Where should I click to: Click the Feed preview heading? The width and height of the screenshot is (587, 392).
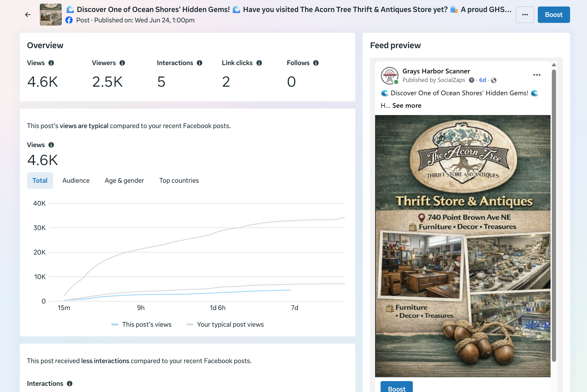tap(395, 46)
